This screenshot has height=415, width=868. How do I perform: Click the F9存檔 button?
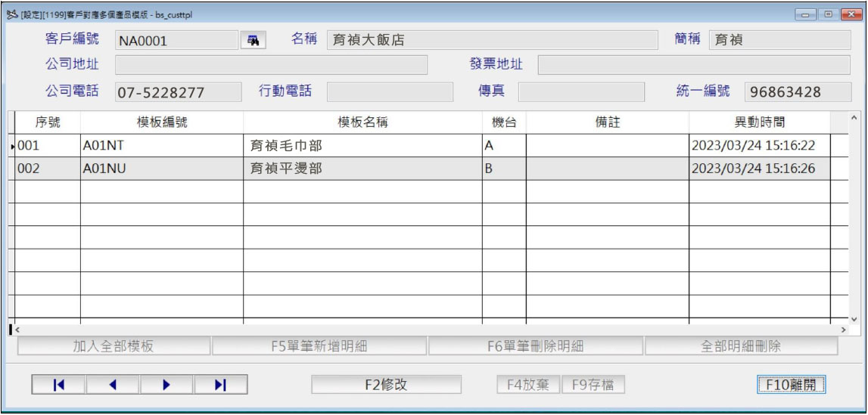coord(594,385)
